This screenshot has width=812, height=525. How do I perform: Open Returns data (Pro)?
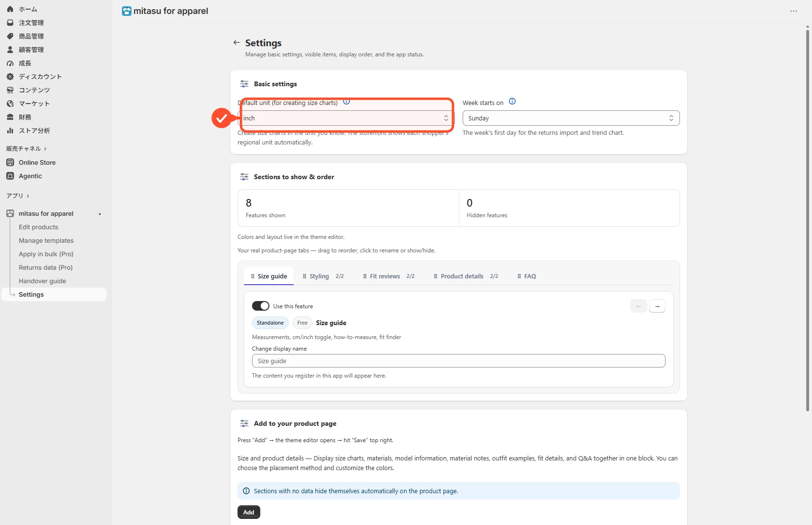(46, 267)
